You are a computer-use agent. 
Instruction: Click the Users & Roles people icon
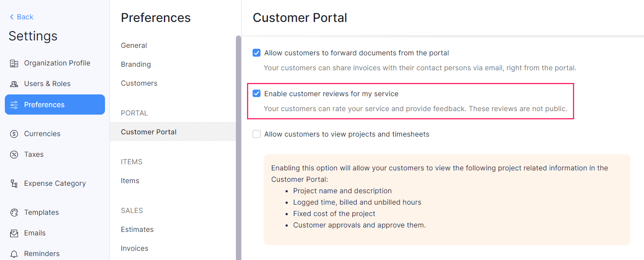coord(14,84)
